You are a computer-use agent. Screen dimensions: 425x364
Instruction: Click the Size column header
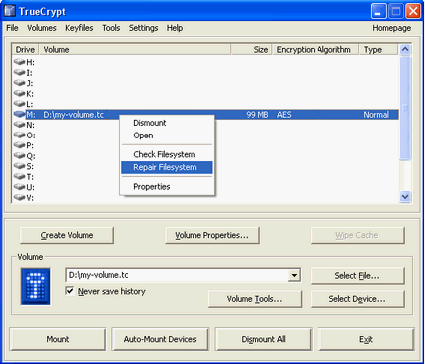click(x=252, y=50)
